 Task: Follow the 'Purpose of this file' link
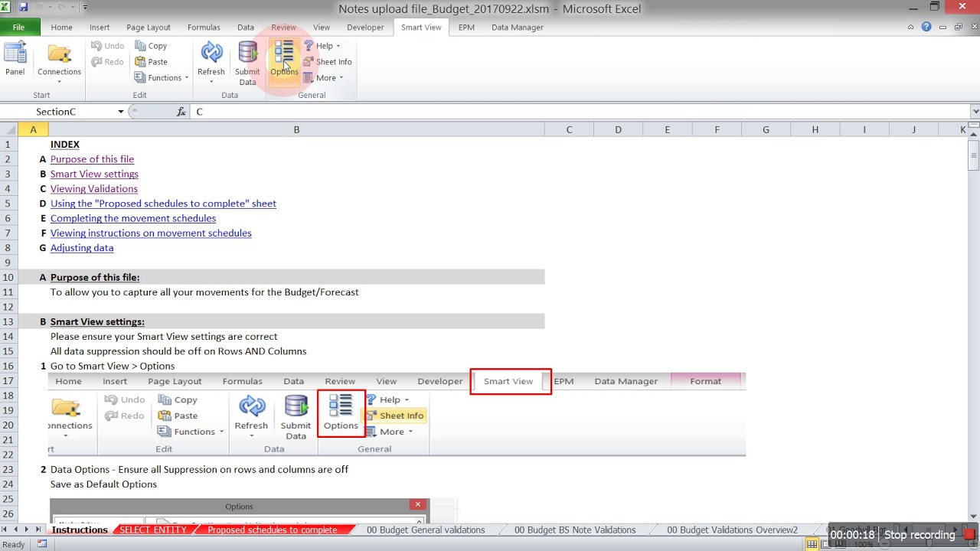92,159
